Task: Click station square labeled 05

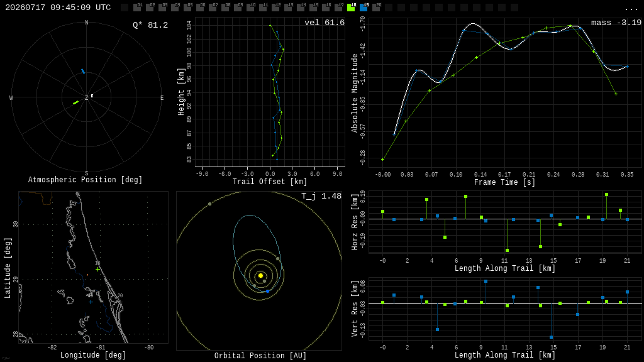Action: click(x=187, y=8)
